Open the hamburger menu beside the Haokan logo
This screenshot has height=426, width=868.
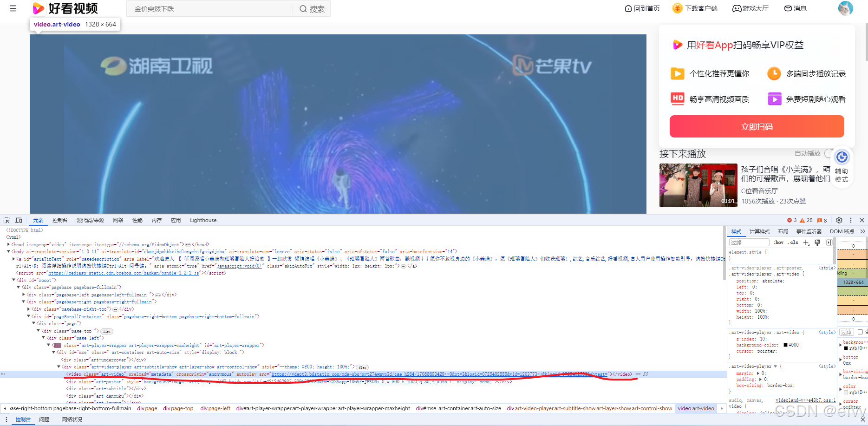point(13,8)
